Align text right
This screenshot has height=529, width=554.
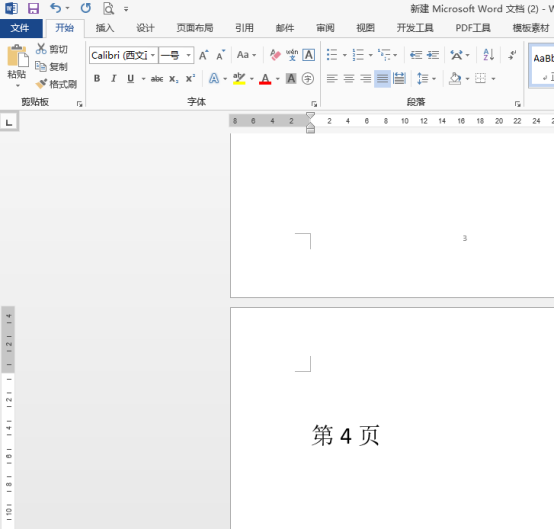click(365, 78)
